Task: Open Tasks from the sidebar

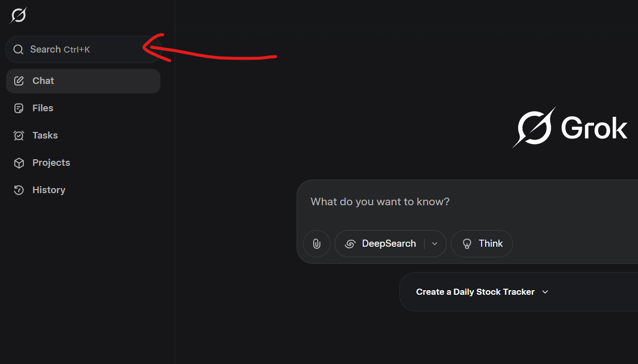Action: click(83, 135)
